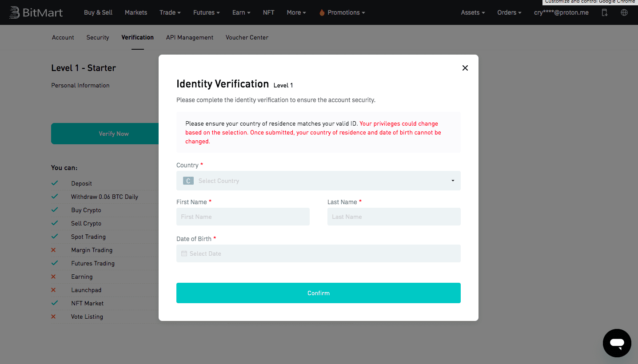This screenshot has width=638, height=364.
Task: Focus the Last Name field
Action: 394,217
